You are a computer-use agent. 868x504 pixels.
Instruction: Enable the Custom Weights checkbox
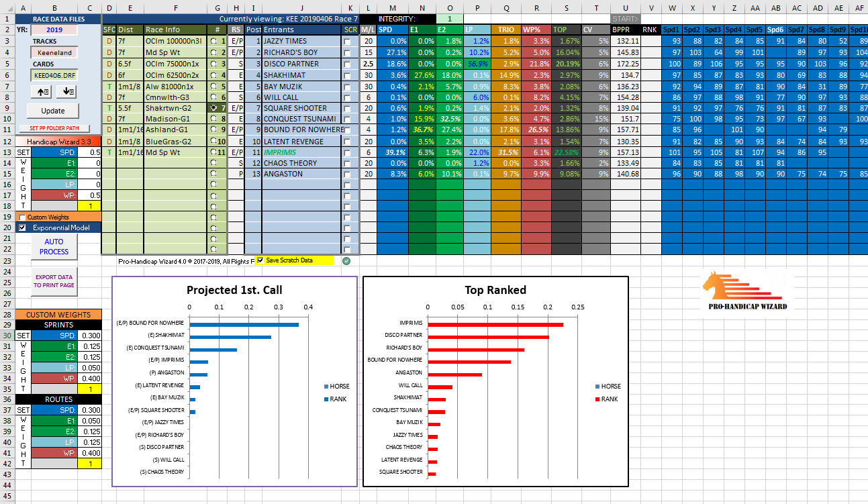point(22,217)
